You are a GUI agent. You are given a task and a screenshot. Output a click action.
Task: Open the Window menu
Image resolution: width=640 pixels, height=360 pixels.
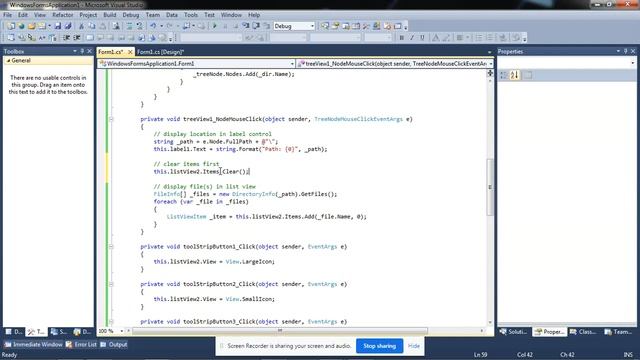[x=231, y=15]
